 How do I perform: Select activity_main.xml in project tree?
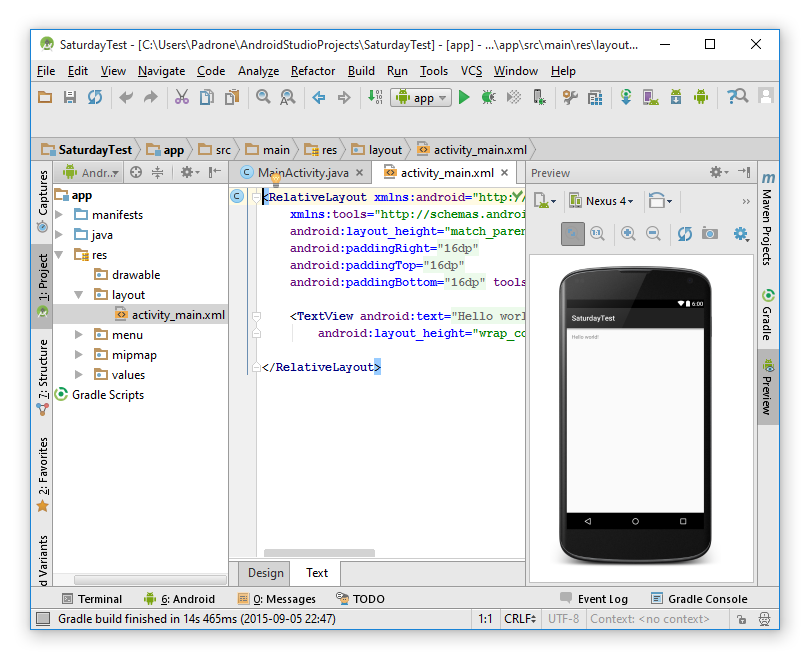pyautogui.click(x=141, y=315)
